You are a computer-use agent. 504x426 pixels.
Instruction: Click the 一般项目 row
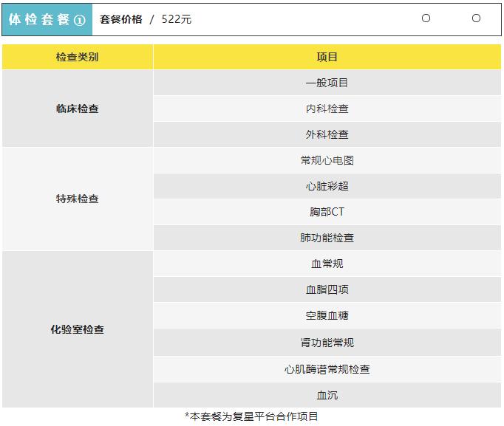[327, 83]
